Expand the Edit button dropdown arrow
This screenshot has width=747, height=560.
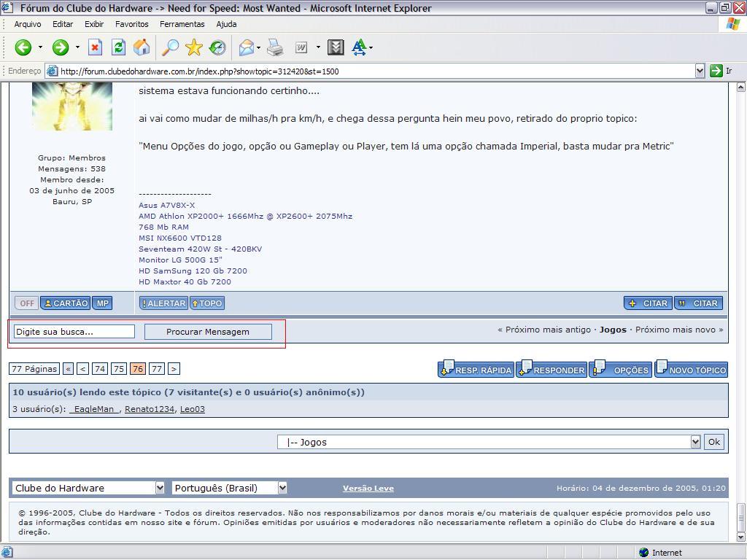(318, 47)
